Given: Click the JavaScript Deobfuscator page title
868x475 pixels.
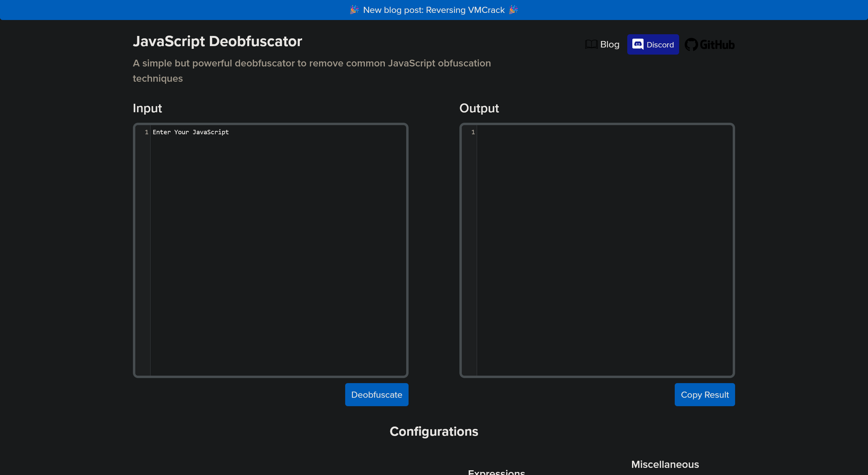Looking at the screenshot, I should click(217, 41).
